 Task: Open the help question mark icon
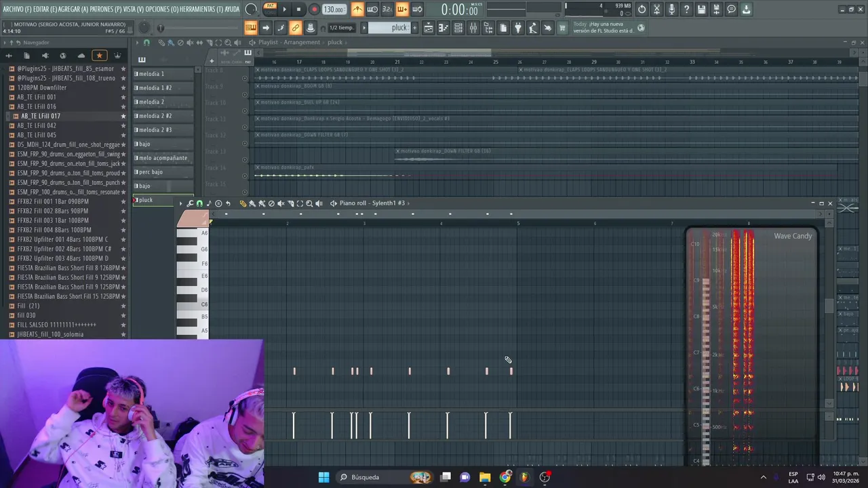coord(686,9)
